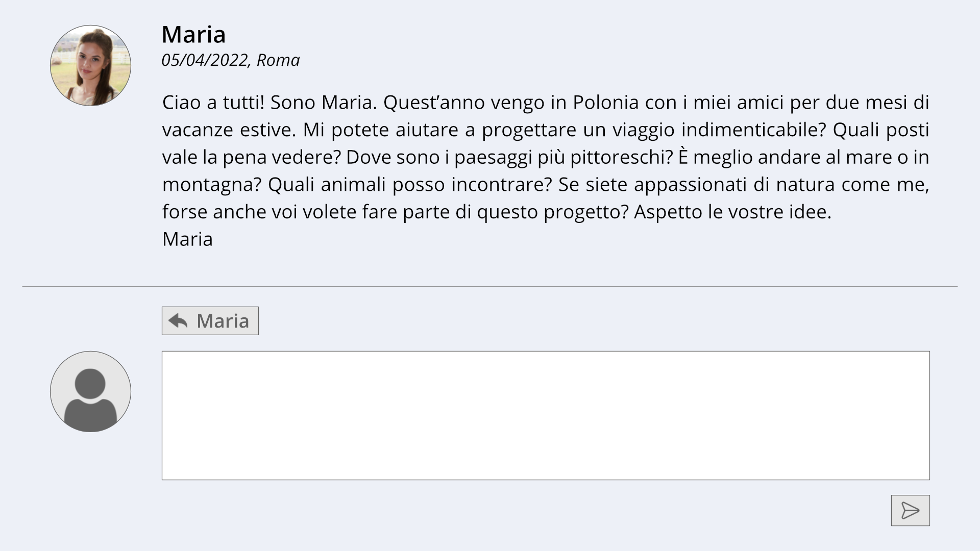Click the "Maria" signature below the message

tap(187, 239)
